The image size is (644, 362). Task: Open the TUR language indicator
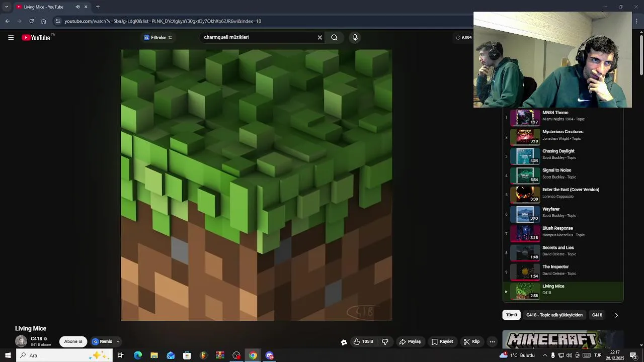(x=598, y=355)
